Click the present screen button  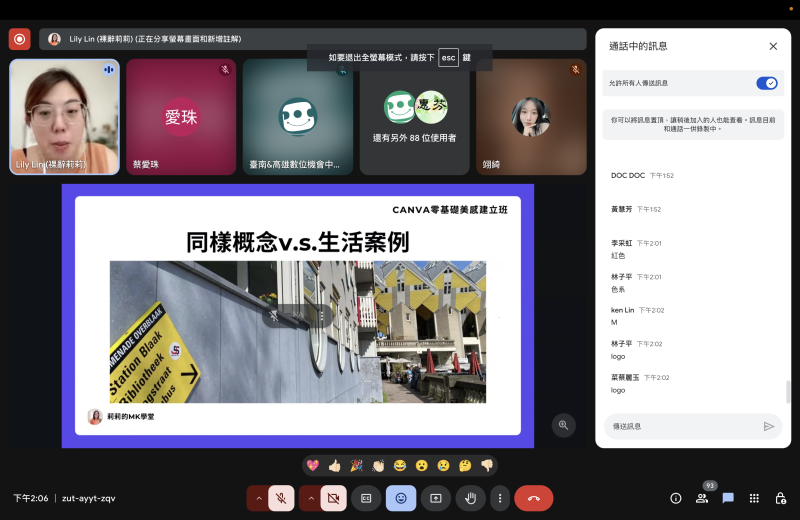point(436,499)
